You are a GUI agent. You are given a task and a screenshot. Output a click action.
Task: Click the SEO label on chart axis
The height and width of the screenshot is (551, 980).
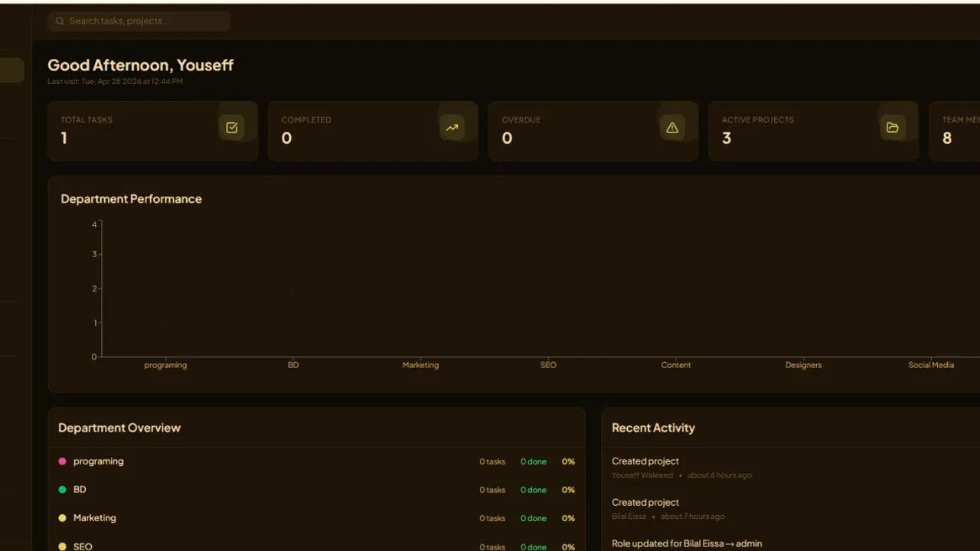coord(548,365)
